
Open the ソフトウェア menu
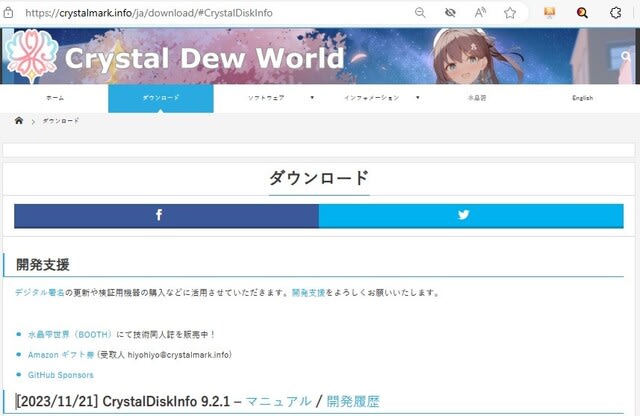[x=266, y=98]
